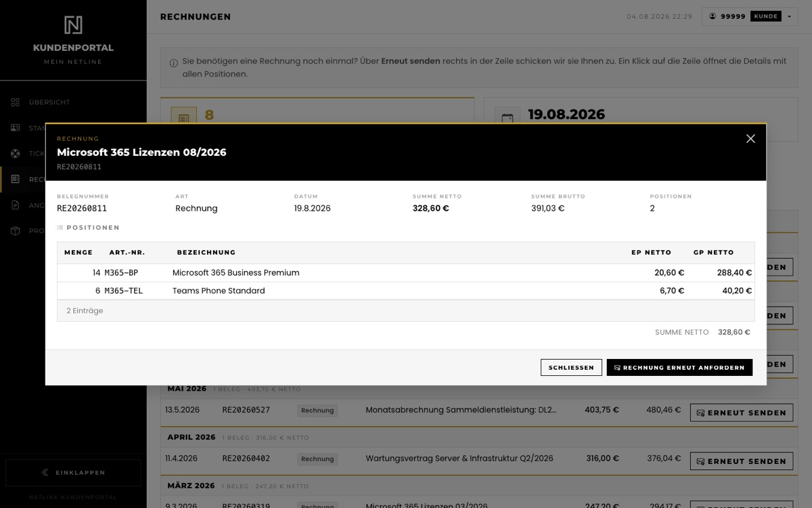
Task: Click Belegnummer value RE20260811
Action: coord(82,209)
